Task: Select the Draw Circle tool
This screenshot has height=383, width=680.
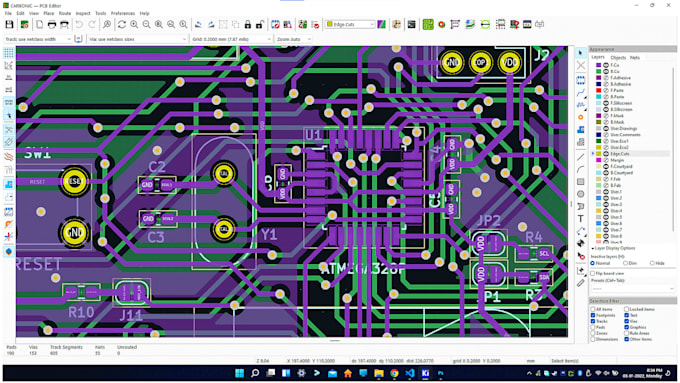Action: (581, 194)
